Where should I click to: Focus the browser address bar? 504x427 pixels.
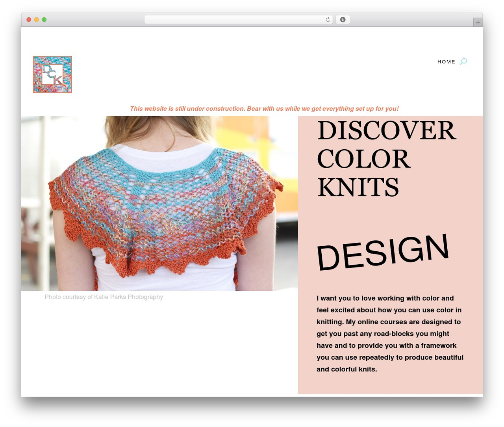(238, 20)
